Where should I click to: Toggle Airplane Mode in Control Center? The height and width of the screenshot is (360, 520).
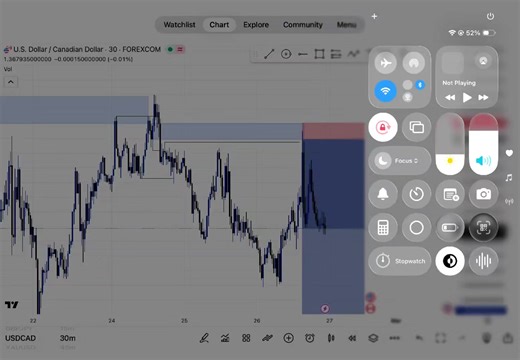(x=385, y=63)
